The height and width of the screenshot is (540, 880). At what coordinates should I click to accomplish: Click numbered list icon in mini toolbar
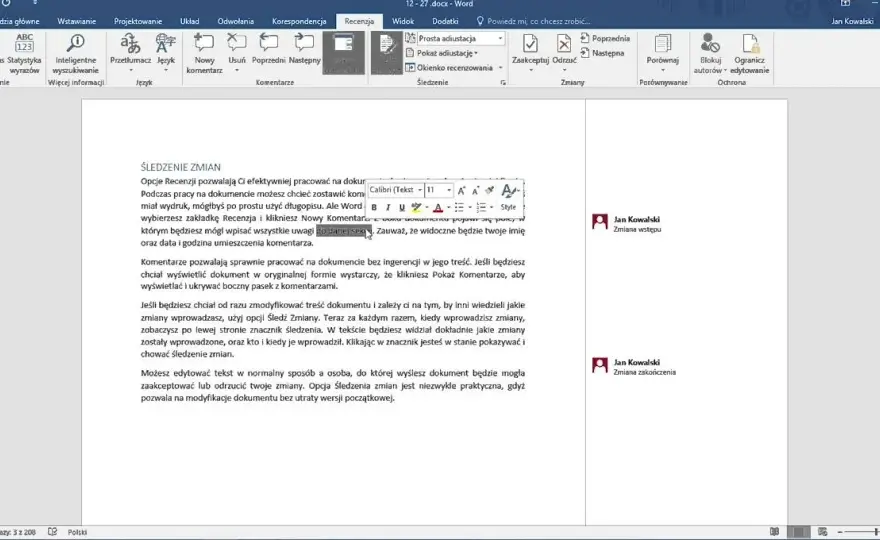pos(481,207)
